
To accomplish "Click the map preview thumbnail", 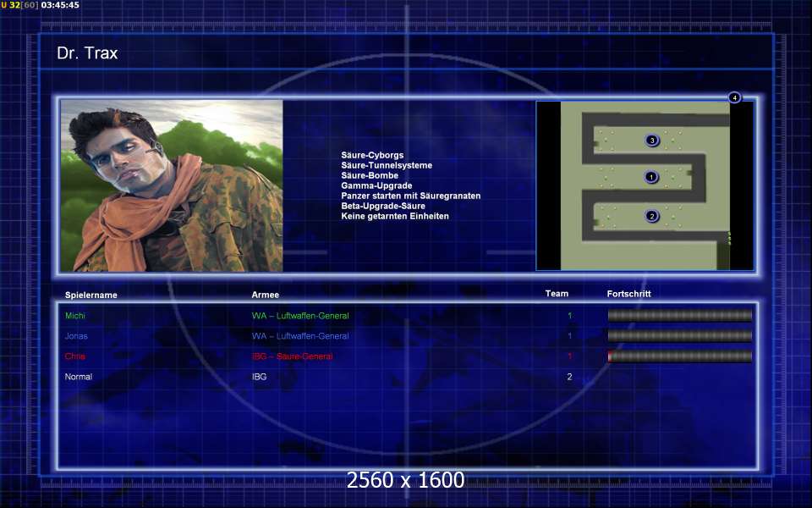I will [x=645, y=185].
